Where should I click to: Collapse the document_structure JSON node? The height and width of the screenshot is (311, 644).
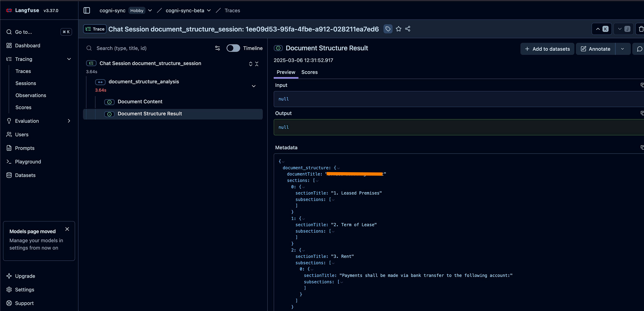point(338,168)
